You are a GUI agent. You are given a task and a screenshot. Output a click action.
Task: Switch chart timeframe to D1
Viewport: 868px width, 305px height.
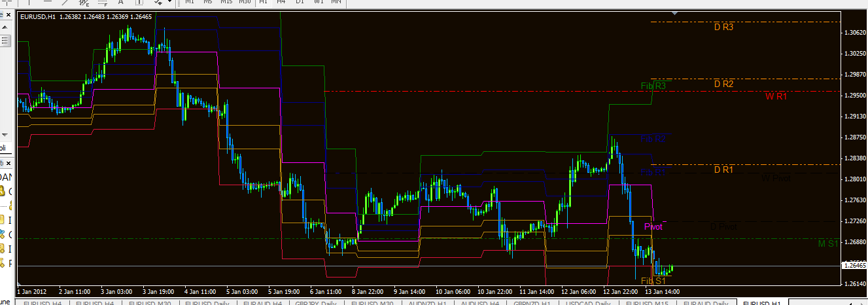click(300, 2)
